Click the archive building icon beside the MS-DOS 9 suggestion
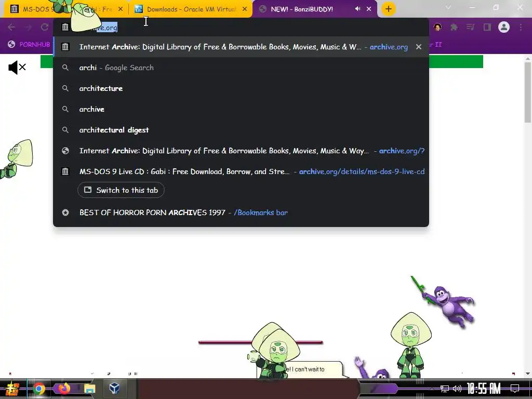This screenshot has height=399, width=532. point(65,171)
